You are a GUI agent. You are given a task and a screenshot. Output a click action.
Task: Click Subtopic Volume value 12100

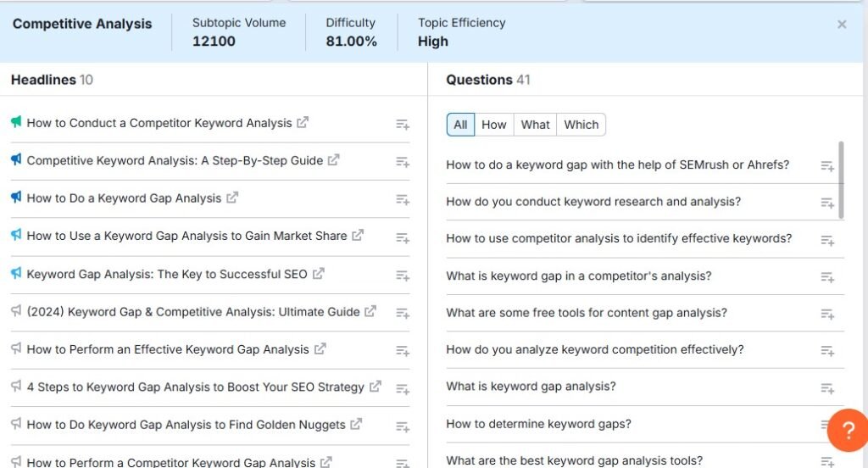(x=214, y=42)
